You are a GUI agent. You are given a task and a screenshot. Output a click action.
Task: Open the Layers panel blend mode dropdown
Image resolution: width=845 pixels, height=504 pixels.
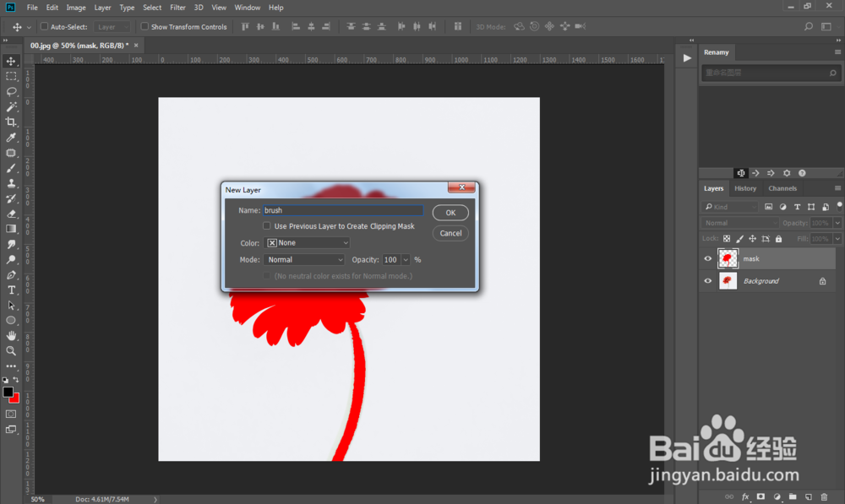click(740, 223)
